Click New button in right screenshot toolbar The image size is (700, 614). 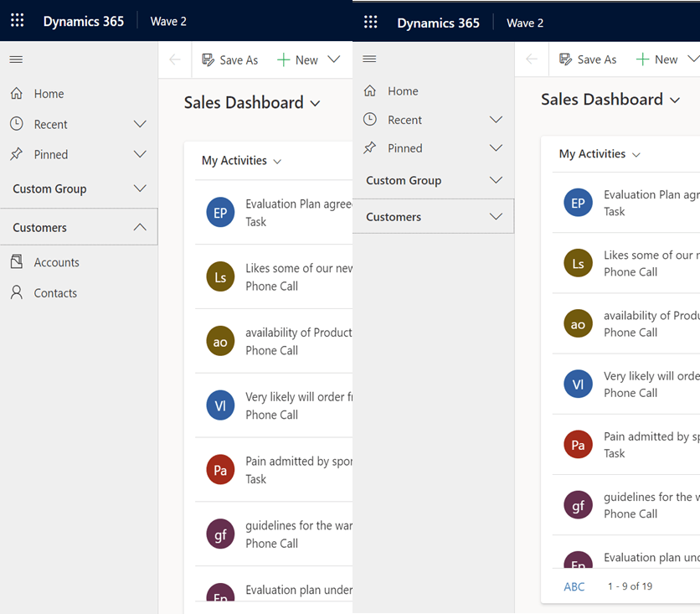point(657,59)
